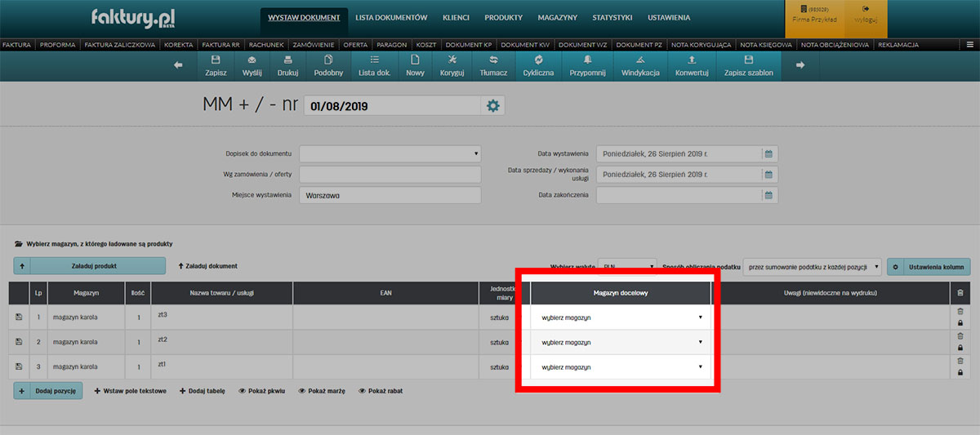The width and height of the screenshot is (980, 435).
Task: Open Magazyny menu
Action: coord(558,17)
